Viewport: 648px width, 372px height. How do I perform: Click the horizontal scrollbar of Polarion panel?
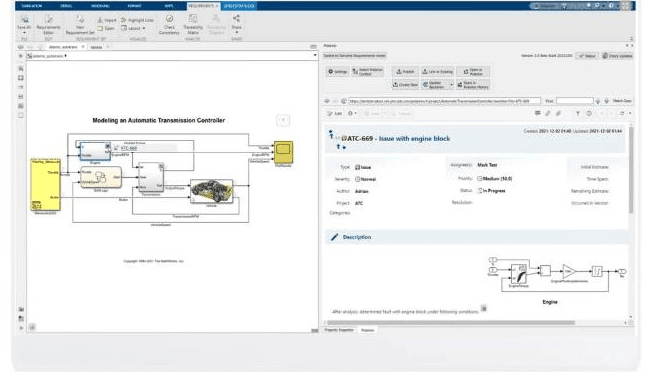(450, 322)
